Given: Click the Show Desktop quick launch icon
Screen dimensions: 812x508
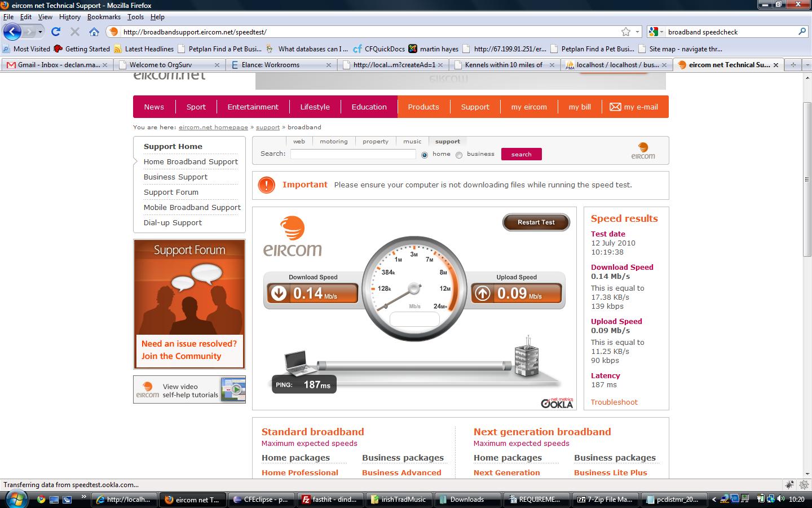Looking at the screenshot, I should pos(54,499).
